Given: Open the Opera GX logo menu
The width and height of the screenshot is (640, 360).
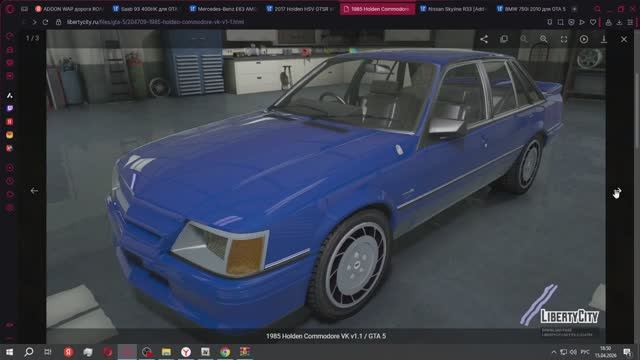Looking at the screenshot, I should point(9,9).
